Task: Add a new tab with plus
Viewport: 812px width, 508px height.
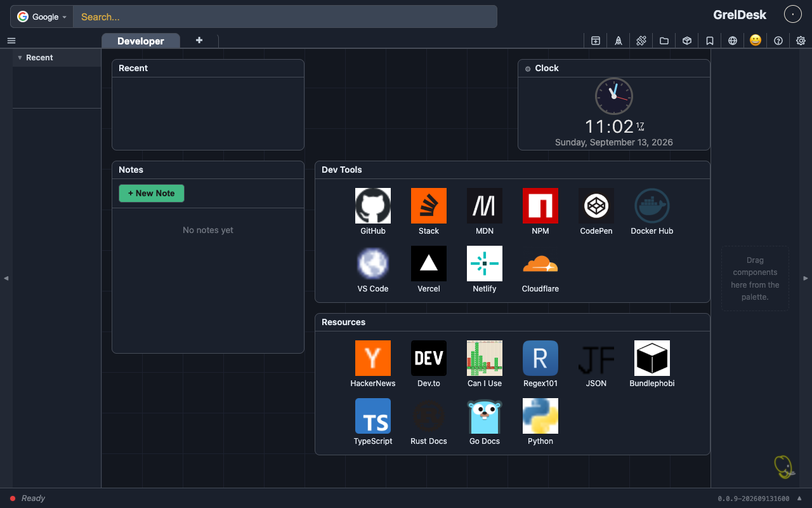Action: (x=199, y=40)
